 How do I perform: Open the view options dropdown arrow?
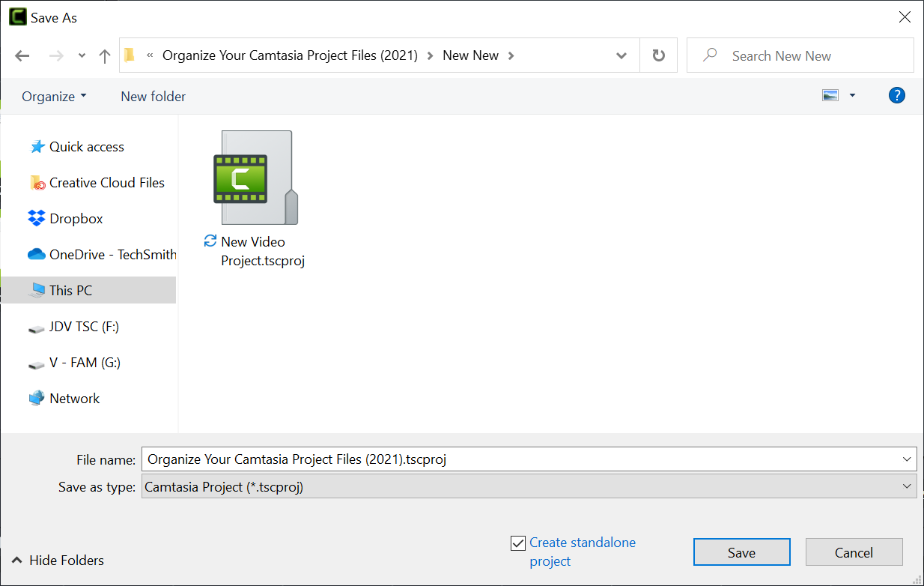(x=852, y=95)
